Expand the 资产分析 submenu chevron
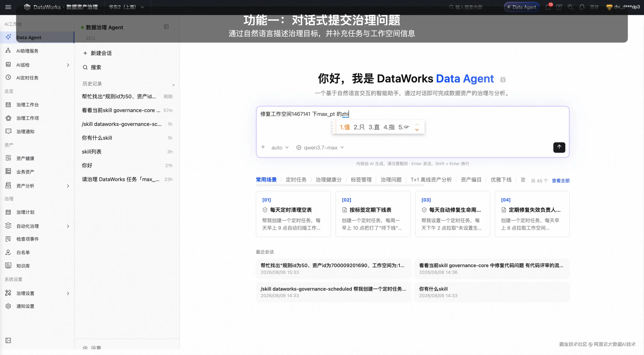This screenshot has width=644, height=355. coord(68,186)
